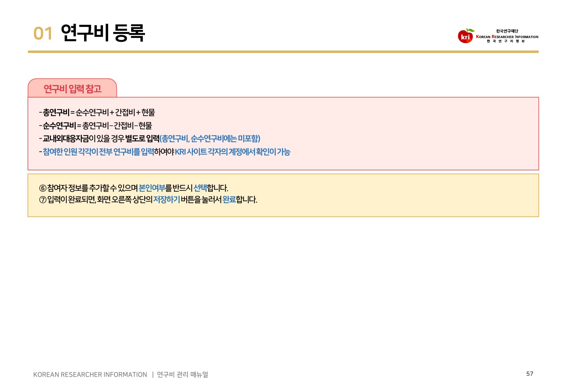The height and width of the screenshot is (392, 567).
Task: Click the 01 section number
Action: click(x=43, y=34)
